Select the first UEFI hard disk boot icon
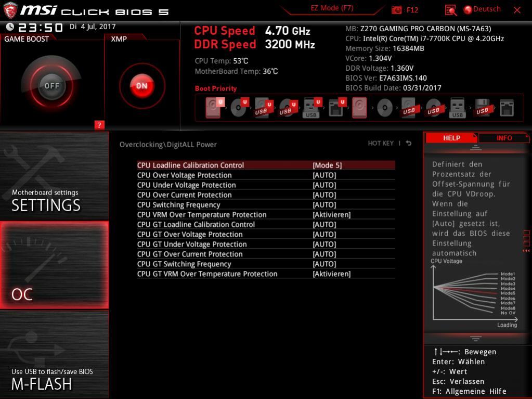 [214, 108]
